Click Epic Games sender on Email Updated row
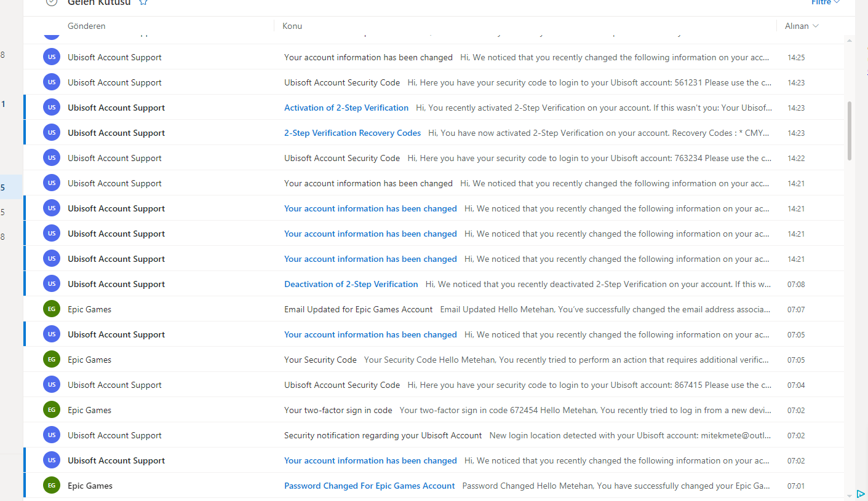The height and width of the screenshot is (501, 868). click(89, 309)
